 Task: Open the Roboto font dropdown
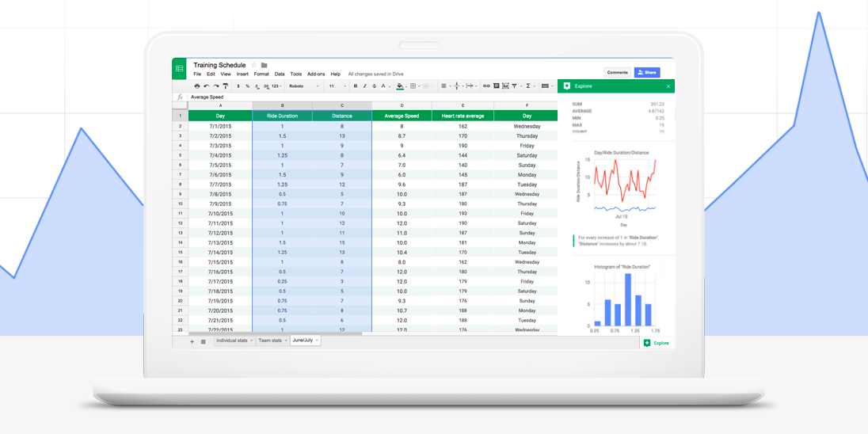pyautogui.click(x=304, y=86)
